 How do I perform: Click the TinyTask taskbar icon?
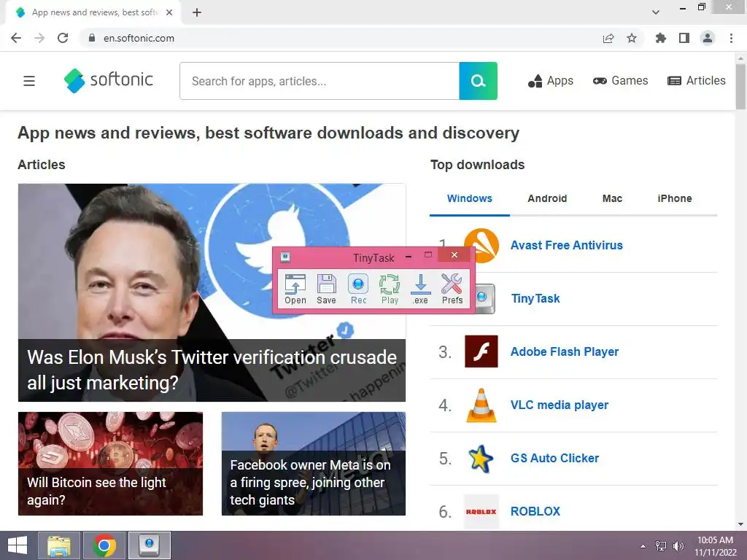(x=149, y=545)
